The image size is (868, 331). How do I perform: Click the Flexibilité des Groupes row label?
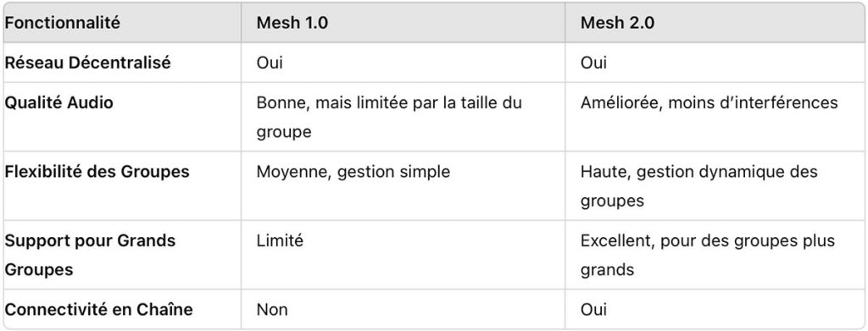click(97, 171)
